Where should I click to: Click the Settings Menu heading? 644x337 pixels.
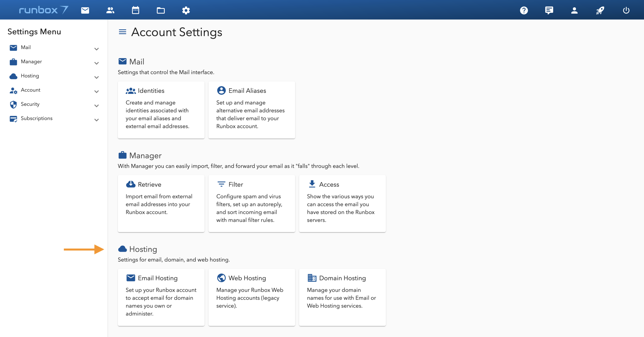[x=34, y=32]
